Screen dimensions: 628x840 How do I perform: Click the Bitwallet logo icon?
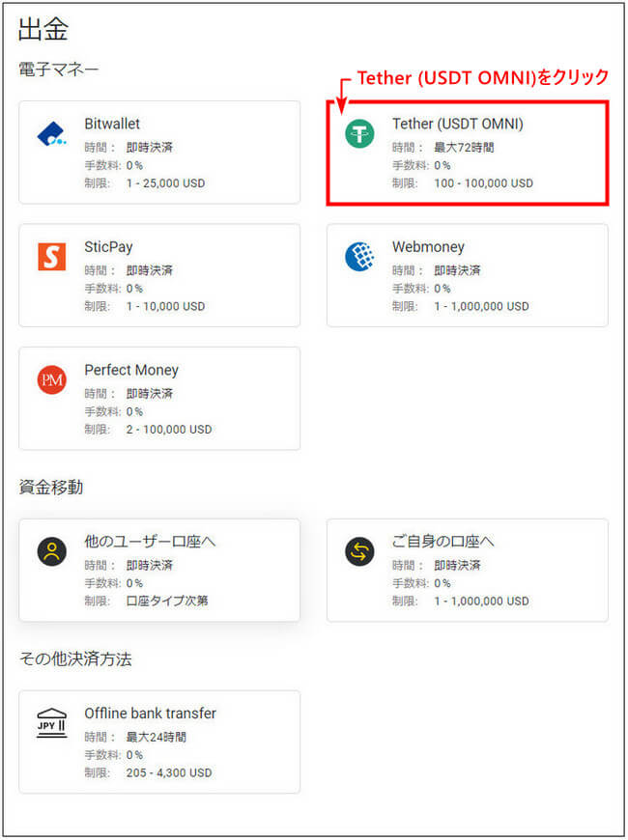[x=51, y=134]
